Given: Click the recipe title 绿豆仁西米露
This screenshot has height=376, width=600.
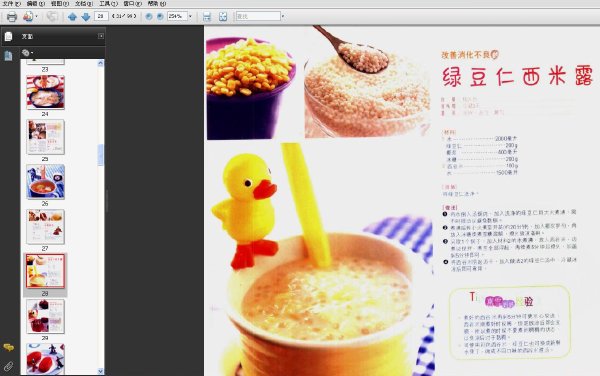Looking at the screenshot, I should [x=517, y=76].
